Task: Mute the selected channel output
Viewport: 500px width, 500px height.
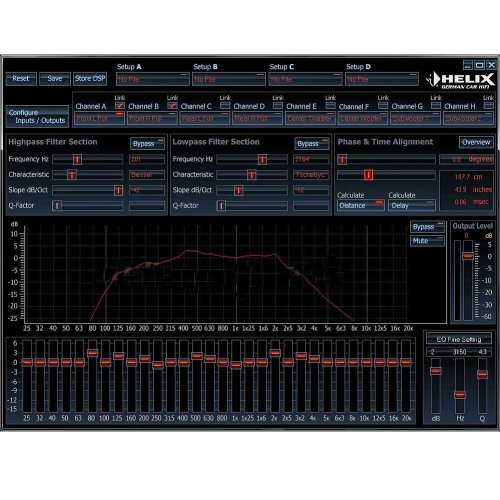Action: tap(427, 241)
